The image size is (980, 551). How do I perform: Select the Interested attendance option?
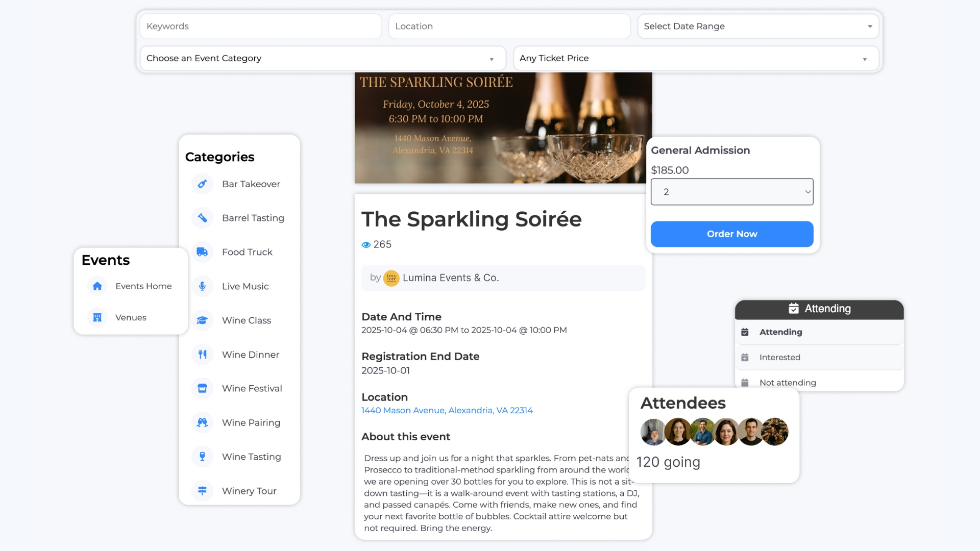click(779, 358)
